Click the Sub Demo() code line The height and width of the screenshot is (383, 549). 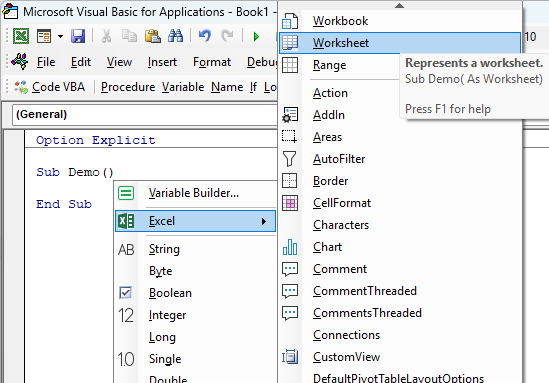[x=75, y=172]
